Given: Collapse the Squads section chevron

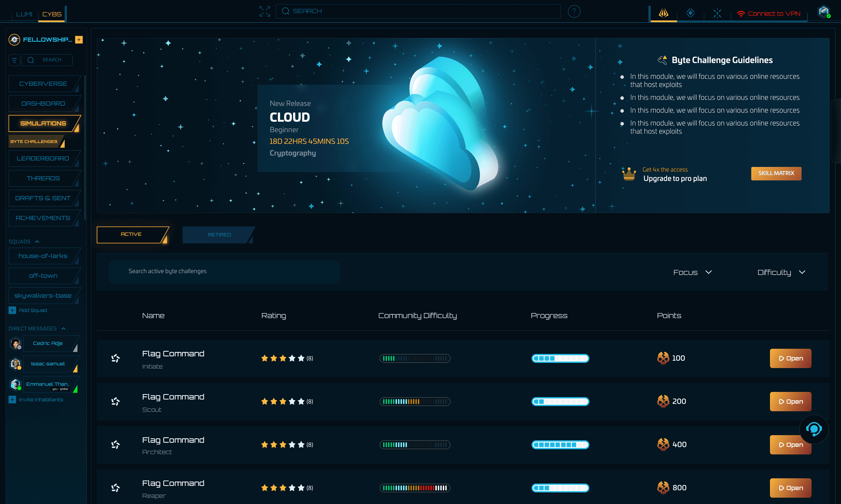Looking at the screenshot, I should click(x=37, y=241).
